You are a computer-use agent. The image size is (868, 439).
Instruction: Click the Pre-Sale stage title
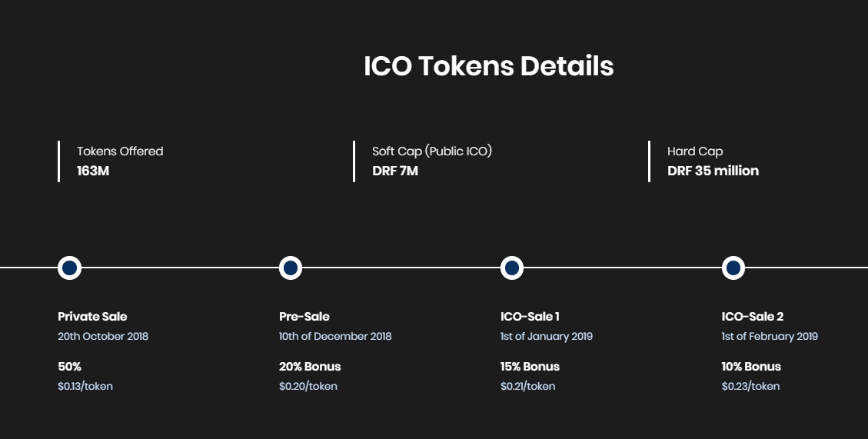[304, 317]
